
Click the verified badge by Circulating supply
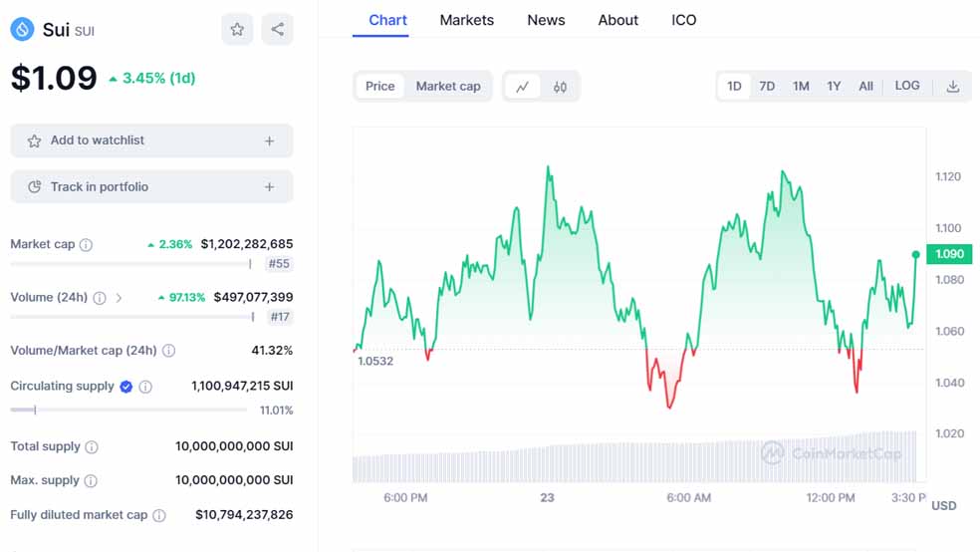coord(126,387)
